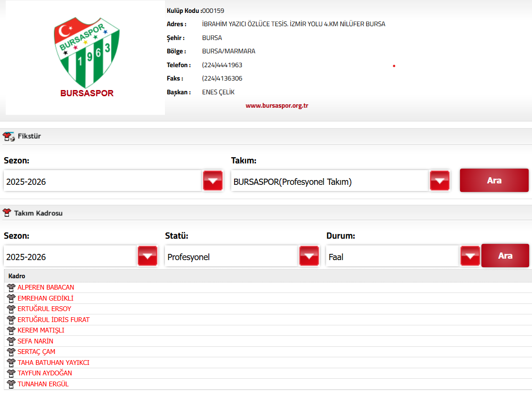Click the president name ENES ÇELİK

pyautogui.click(x=218, y=92)
